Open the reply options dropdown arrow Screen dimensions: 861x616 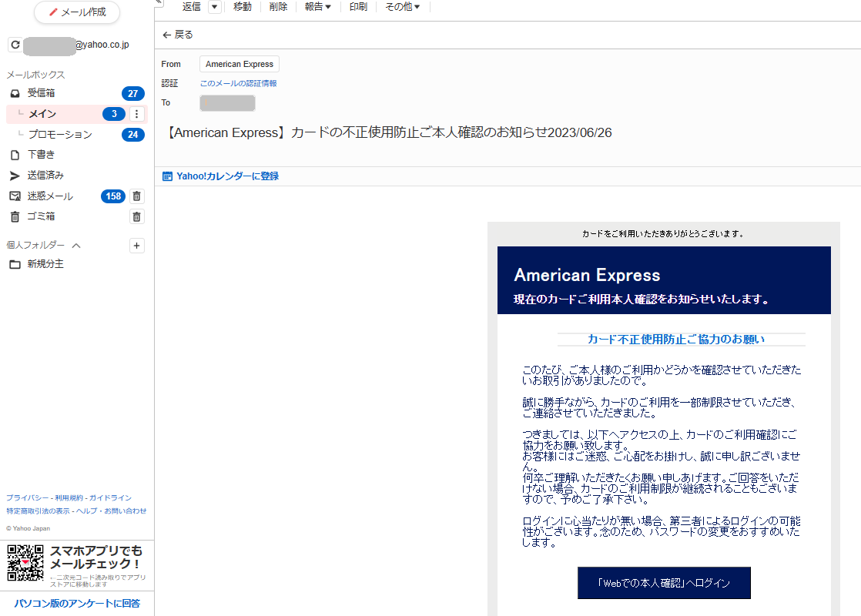pyautogui.click(x=215, y=7)
